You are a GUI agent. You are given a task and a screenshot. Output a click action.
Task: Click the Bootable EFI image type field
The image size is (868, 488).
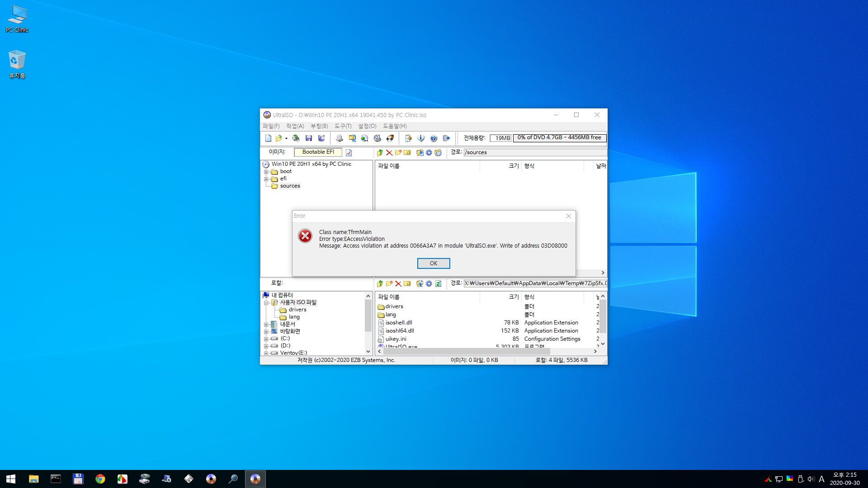(318, 152)
